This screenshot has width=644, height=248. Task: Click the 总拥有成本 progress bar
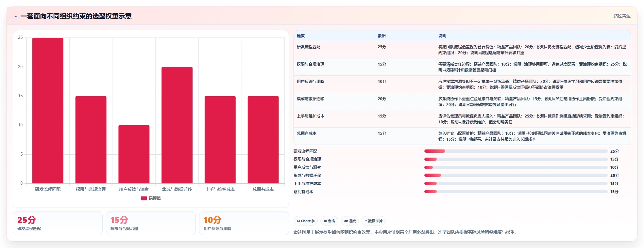(516, 192)
